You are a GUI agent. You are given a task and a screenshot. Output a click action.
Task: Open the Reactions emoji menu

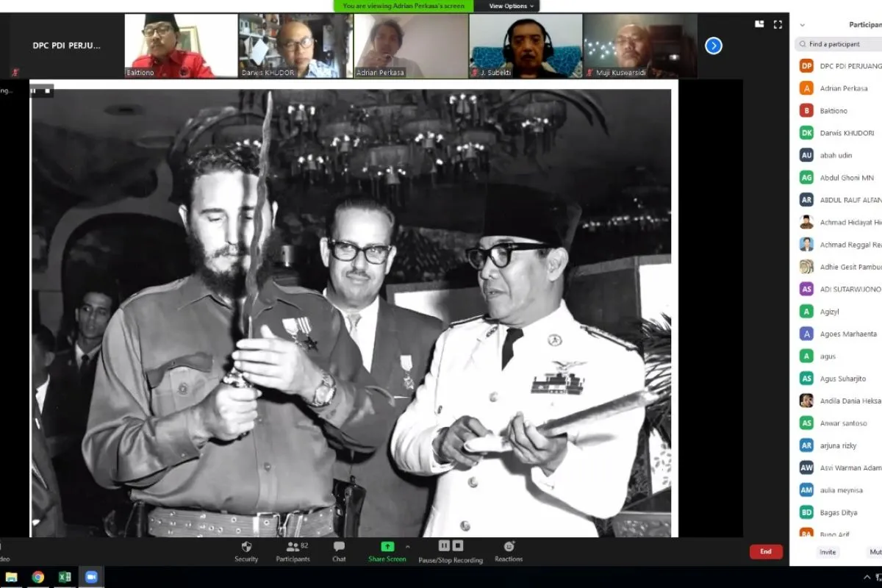[509, 547]
